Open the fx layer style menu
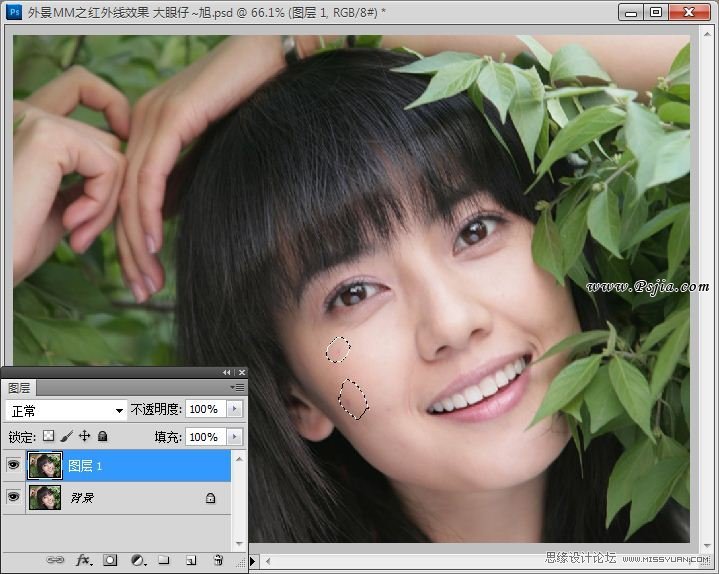The width and height of the screenshot is (719, 574). [84, 560]
